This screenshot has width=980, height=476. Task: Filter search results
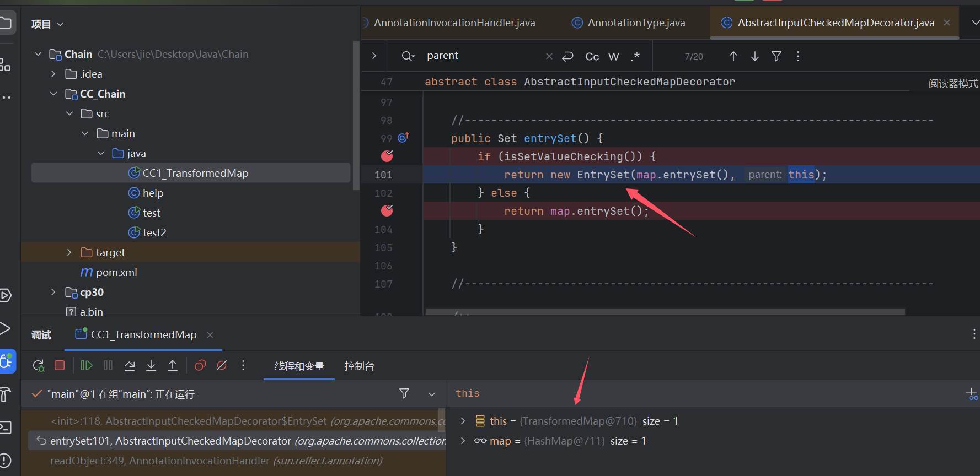point(776,56)
